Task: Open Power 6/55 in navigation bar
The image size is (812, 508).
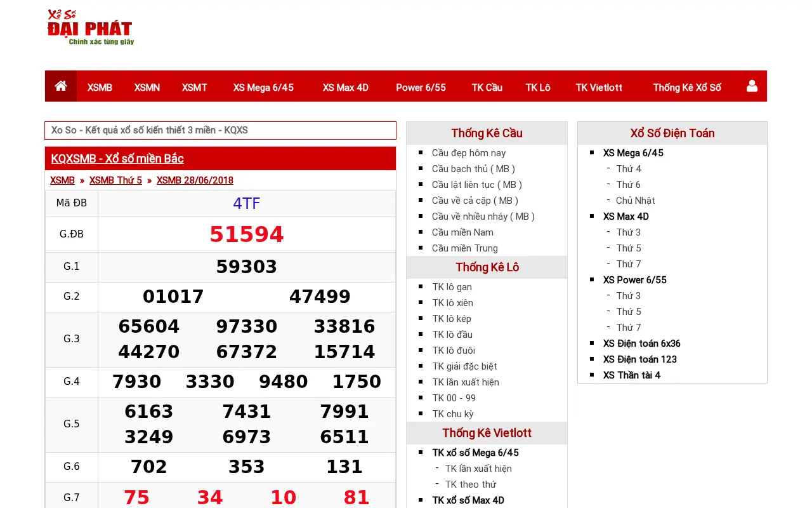Action: click(x=421, y=88)
